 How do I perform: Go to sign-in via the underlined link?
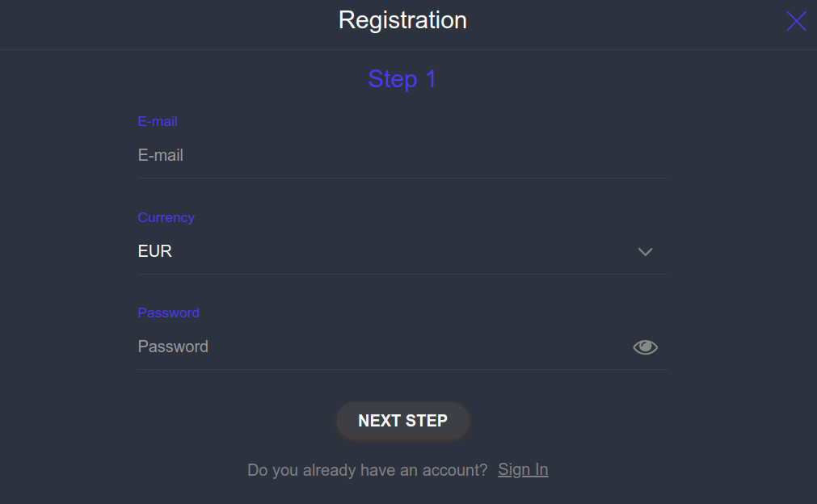(x=523, y=469)
